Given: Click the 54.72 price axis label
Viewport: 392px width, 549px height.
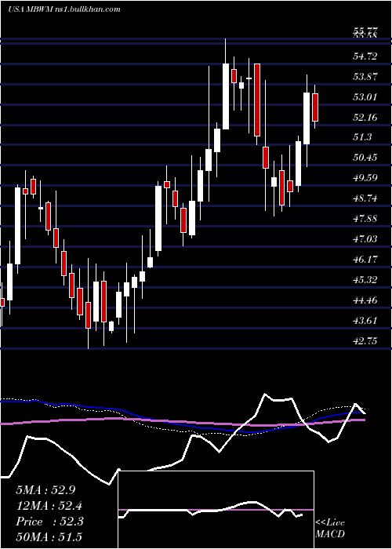Looking at the screenshot, I should point(365,56).
